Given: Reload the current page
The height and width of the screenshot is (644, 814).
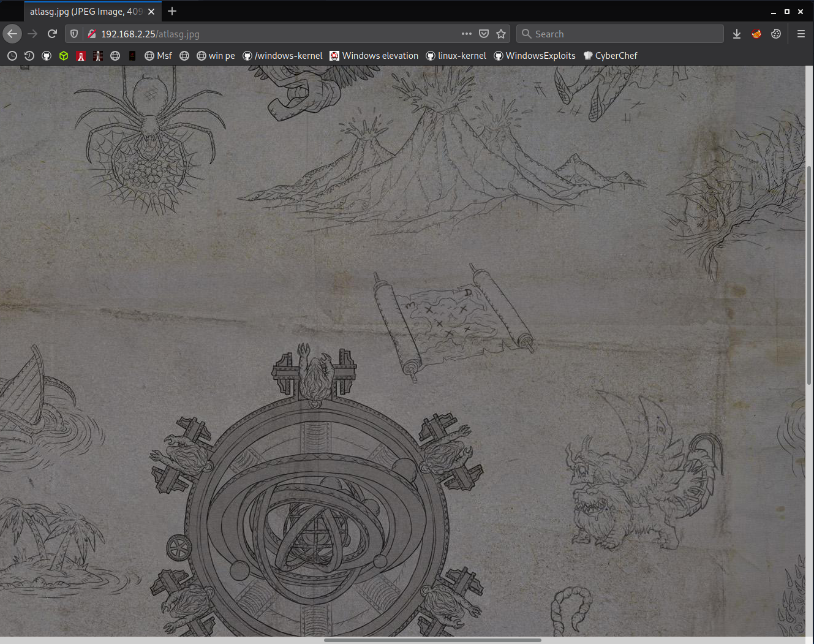Looking at the screenshot, I should (x=52, y=34).
